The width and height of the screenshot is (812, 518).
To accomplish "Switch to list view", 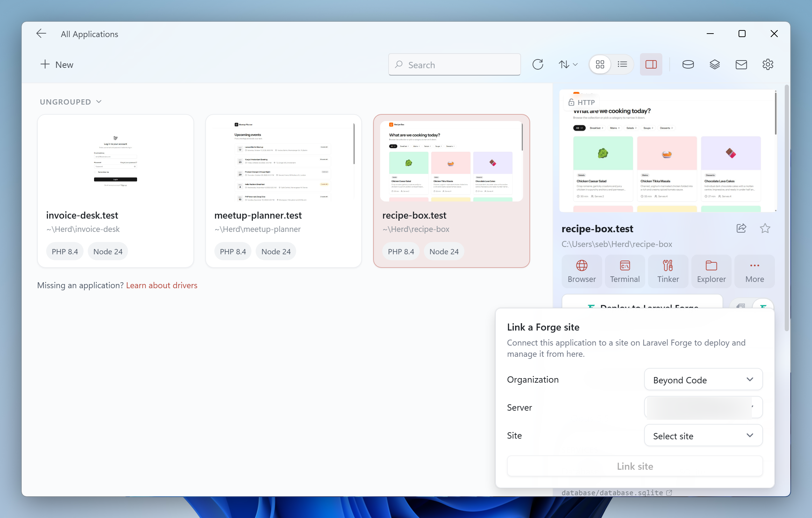I will click(622, 64).
